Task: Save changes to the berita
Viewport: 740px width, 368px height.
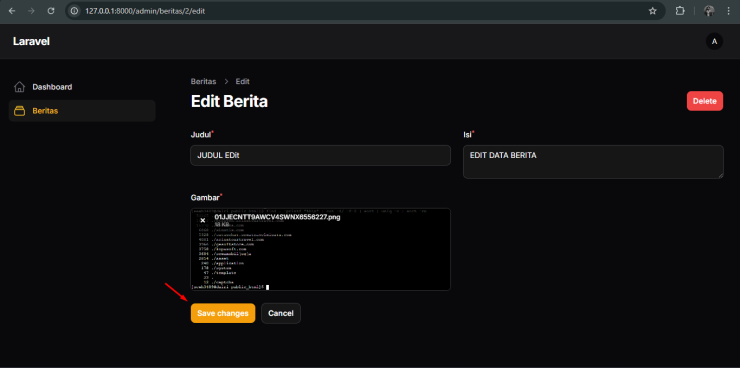Action: coord(223,313)
